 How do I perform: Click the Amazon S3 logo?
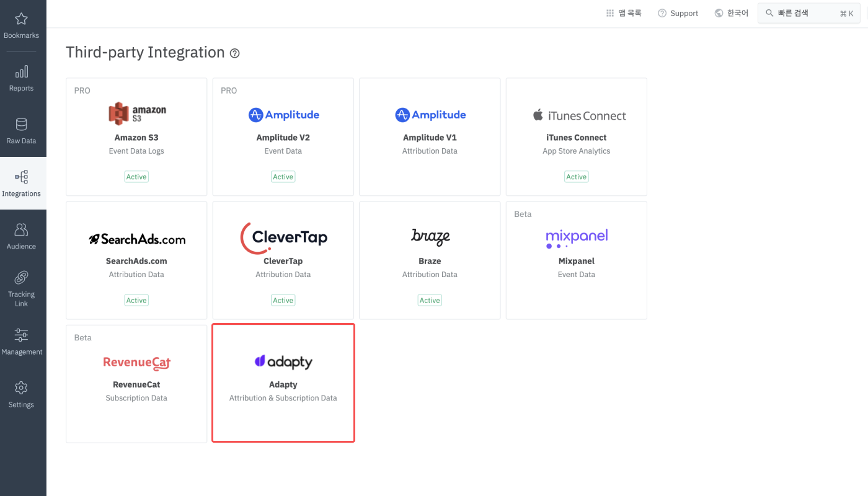[x=137, y=114]
